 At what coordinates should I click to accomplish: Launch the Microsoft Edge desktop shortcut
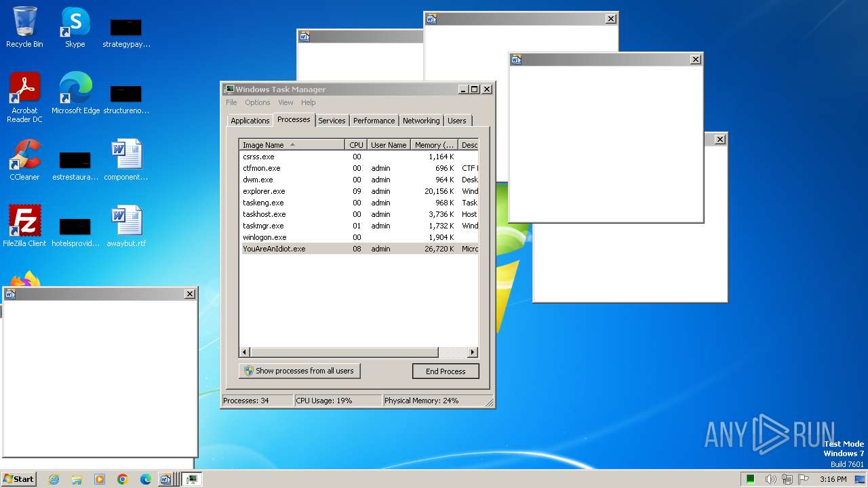pos(75,93)
